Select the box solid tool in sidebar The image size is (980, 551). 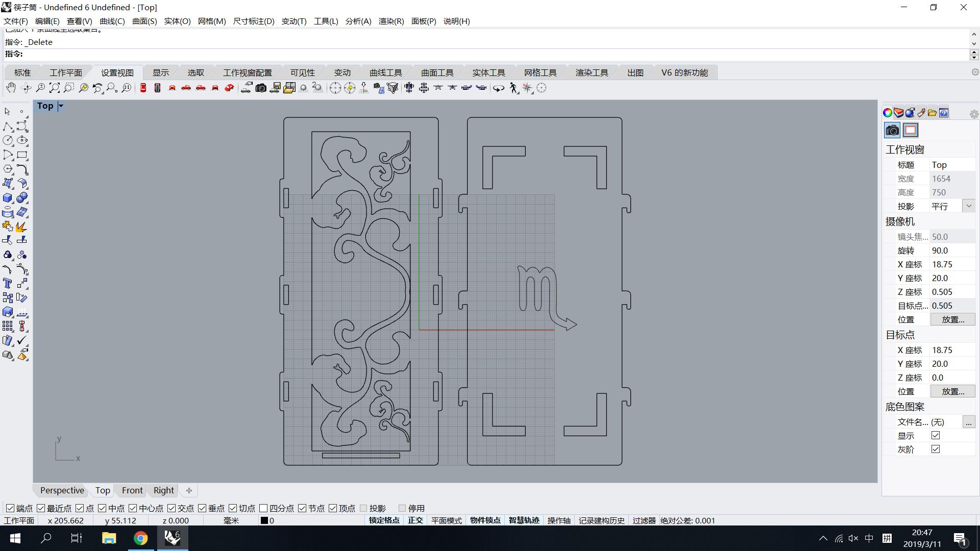8,198
